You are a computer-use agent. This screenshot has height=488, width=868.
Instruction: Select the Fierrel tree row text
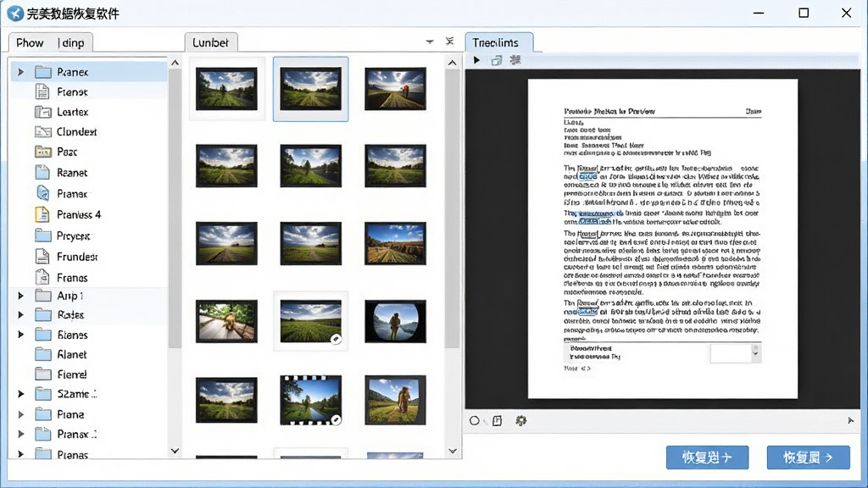(72, 374)
